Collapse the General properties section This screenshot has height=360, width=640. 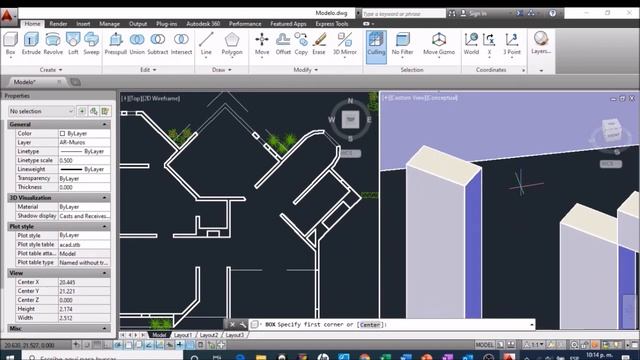pyautogui.click(x=104, y=124)
